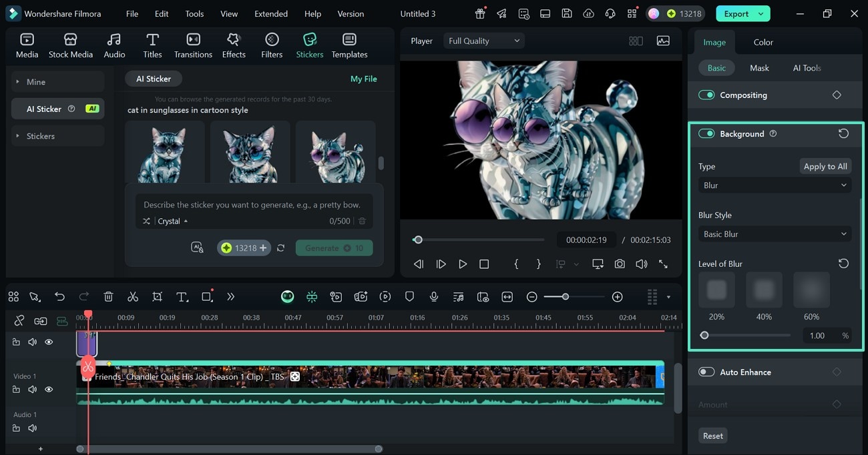Open the Filters panel

tap(272, 45)
